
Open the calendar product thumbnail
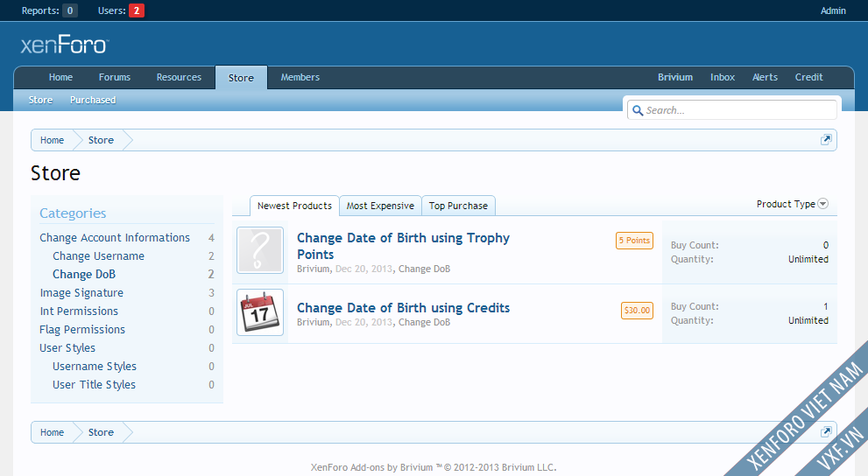260,312
